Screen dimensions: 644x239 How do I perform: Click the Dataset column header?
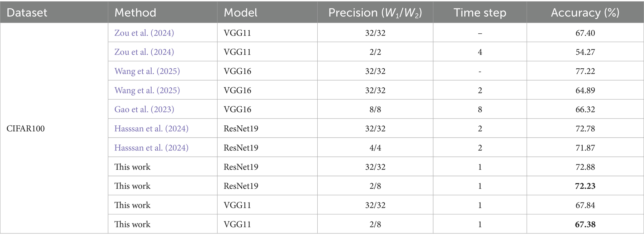(x=27, y=12)
